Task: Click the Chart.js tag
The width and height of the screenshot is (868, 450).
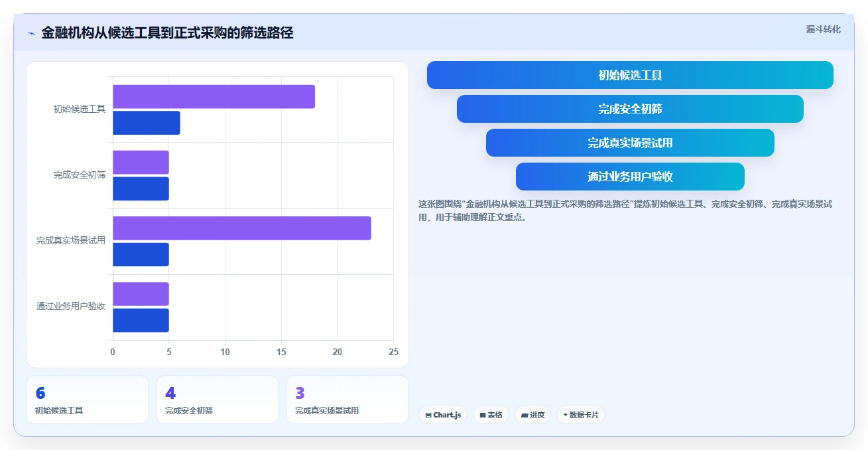Action: click(x=443, y=415)
